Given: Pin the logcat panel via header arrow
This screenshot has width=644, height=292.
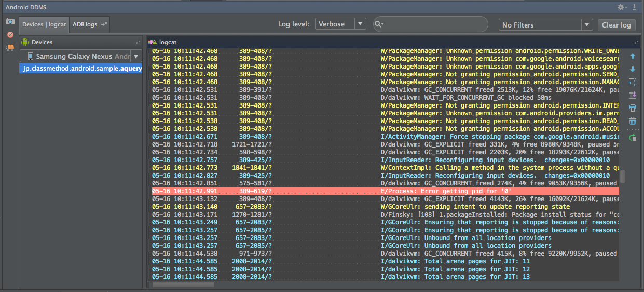Looking at the screenshot, I should pos(635,42).
